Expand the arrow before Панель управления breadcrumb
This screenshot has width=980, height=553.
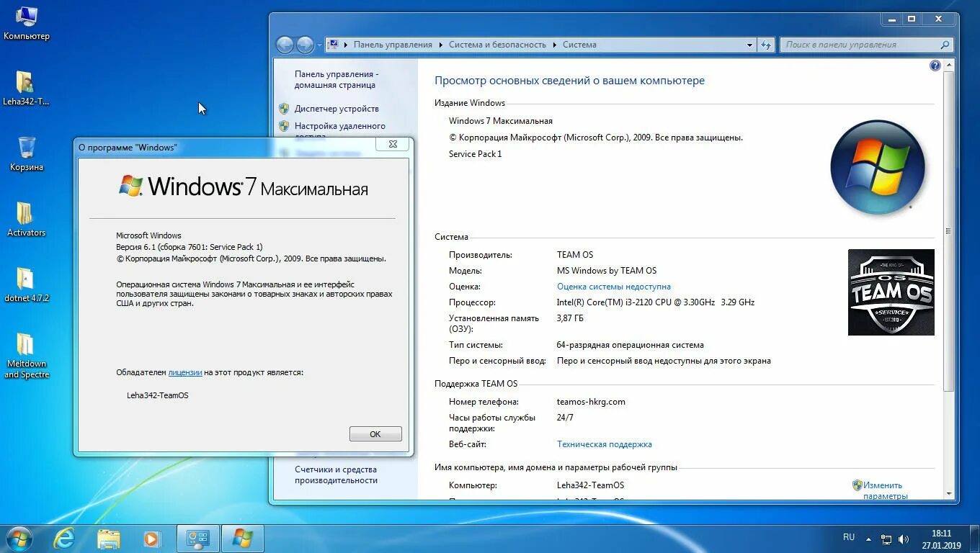tap(346, 45)
